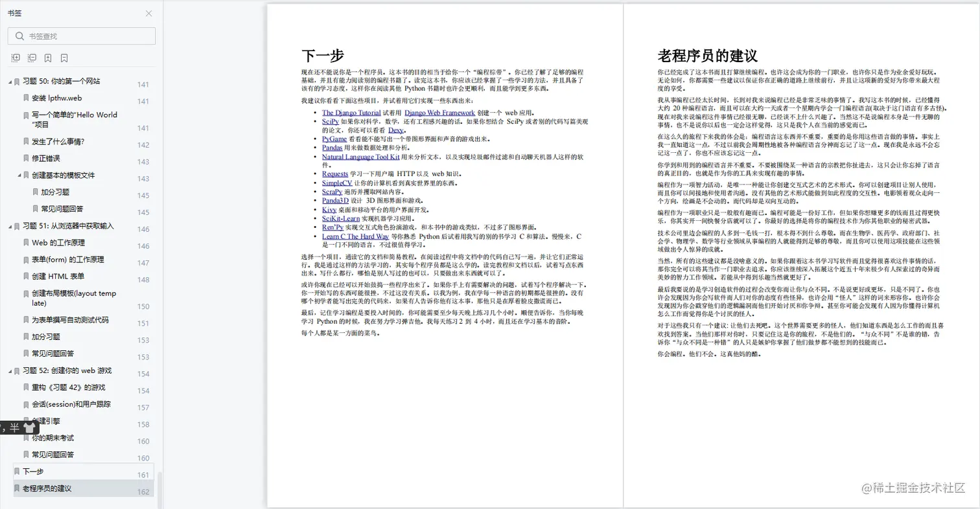Image resolution: width=980 pixels, height=509 pixels.
Task: Select the 加分习题 bookmark on page 153
Action: click(x=46, y=337)
